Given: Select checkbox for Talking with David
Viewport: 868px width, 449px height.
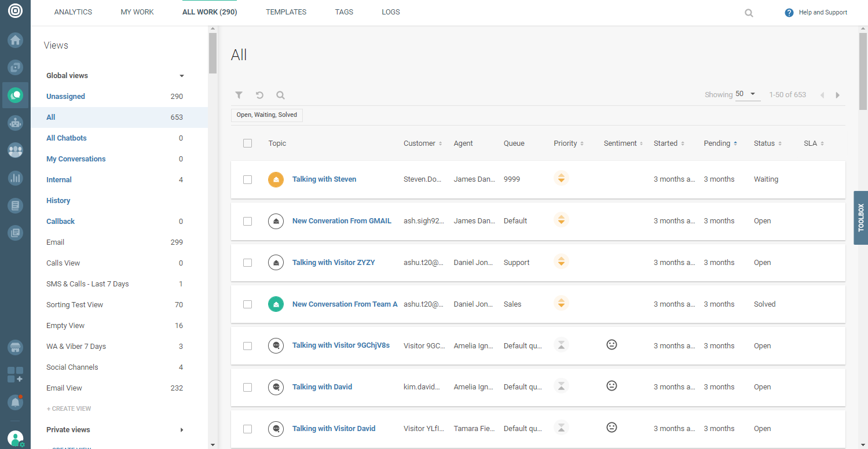Looking at the screenshot, I should (x=248, y=387).
